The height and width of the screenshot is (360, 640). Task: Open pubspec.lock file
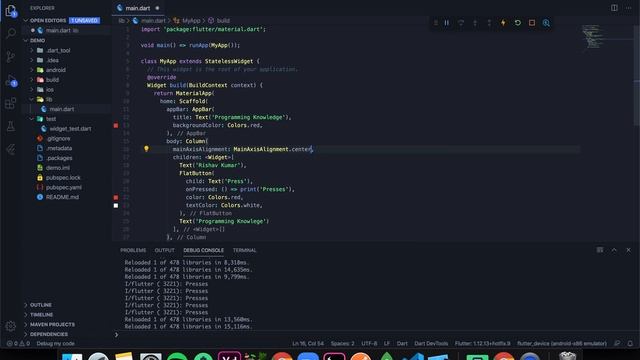tap(63, 178)
